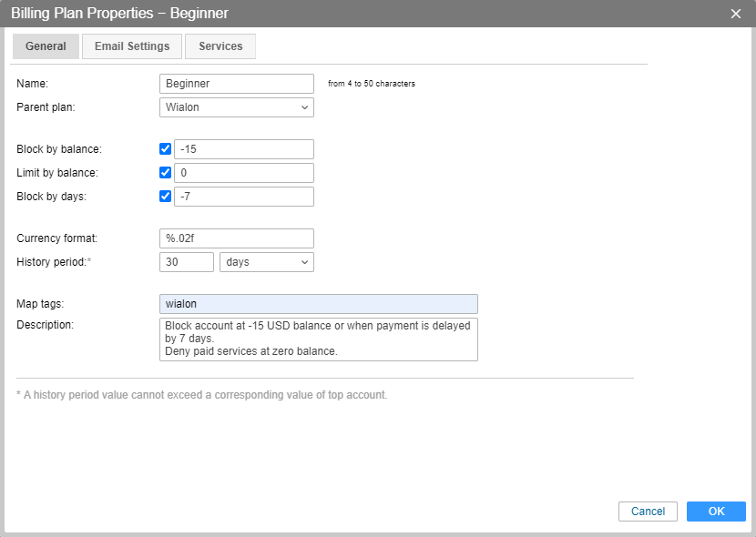Click the Cancel button

648,512
